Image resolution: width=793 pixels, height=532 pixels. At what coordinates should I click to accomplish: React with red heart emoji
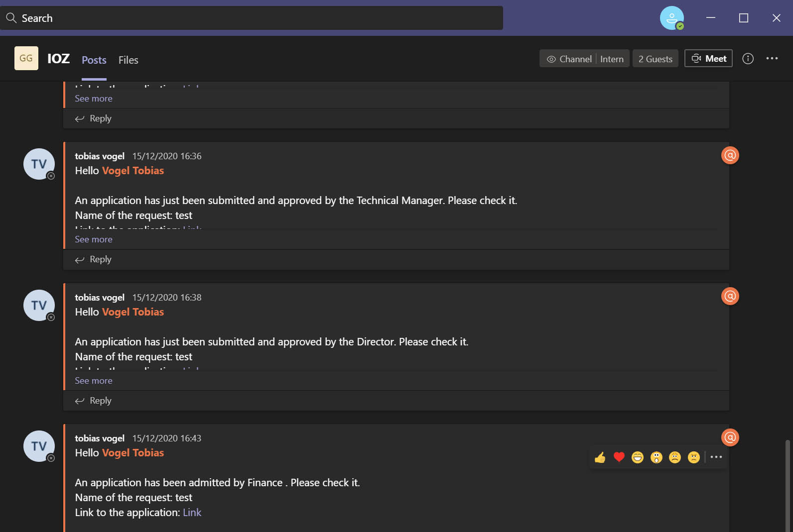click(619, 457)
